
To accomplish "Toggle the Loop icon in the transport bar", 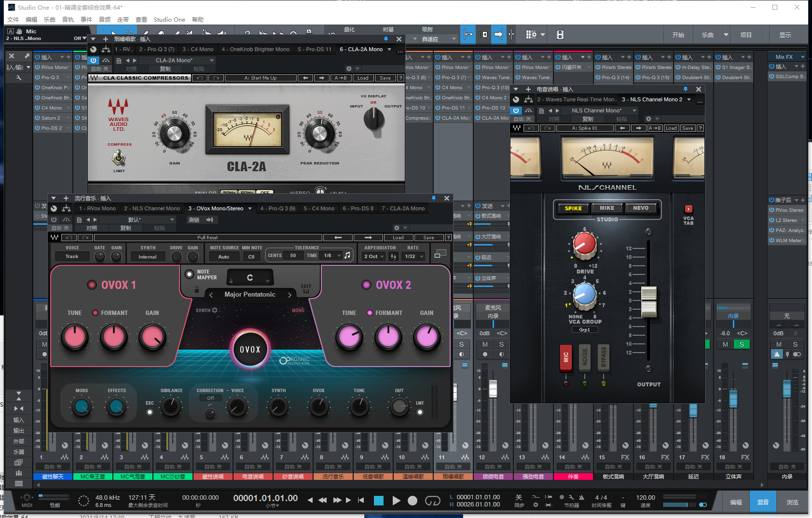I will (432, 501).
